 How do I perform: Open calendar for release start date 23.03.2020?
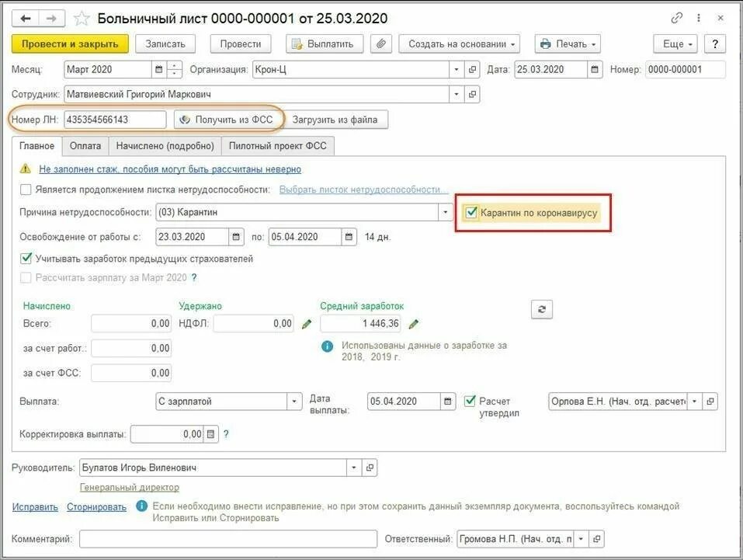[236, 237]
